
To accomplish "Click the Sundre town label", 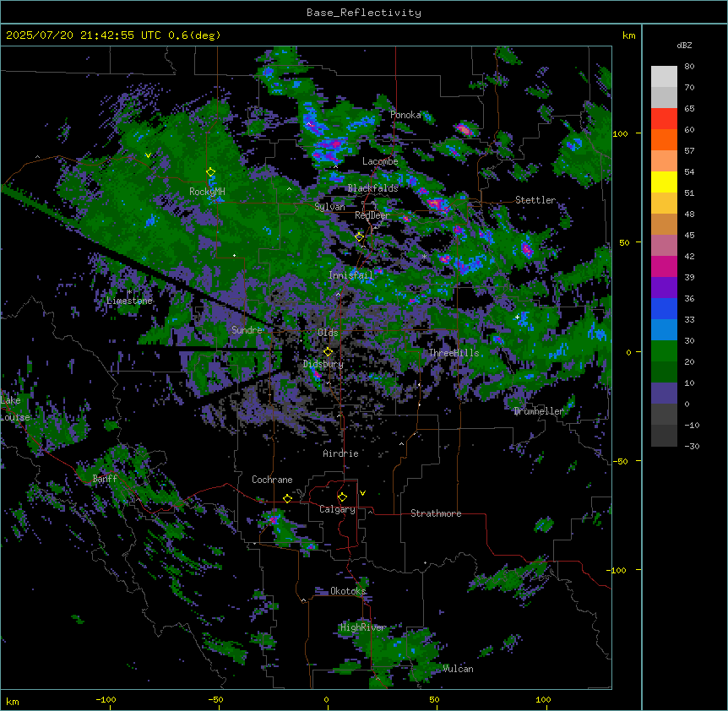I will click(247, 330).
